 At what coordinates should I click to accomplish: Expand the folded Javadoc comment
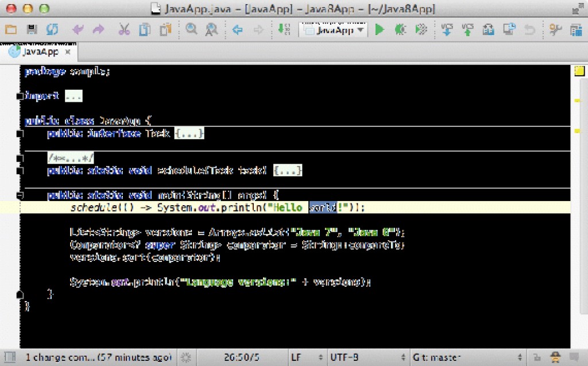pyautogui.click(x=71, y=157)
